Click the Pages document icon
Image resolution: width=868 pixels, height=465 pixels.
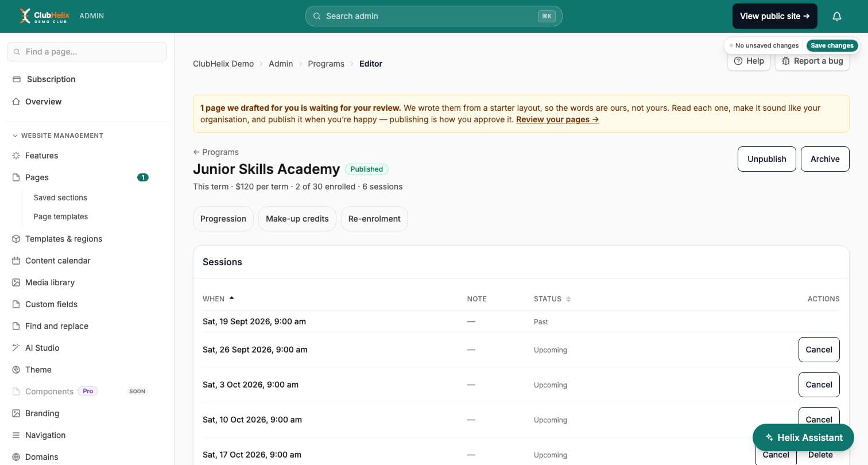coord(16,177)
